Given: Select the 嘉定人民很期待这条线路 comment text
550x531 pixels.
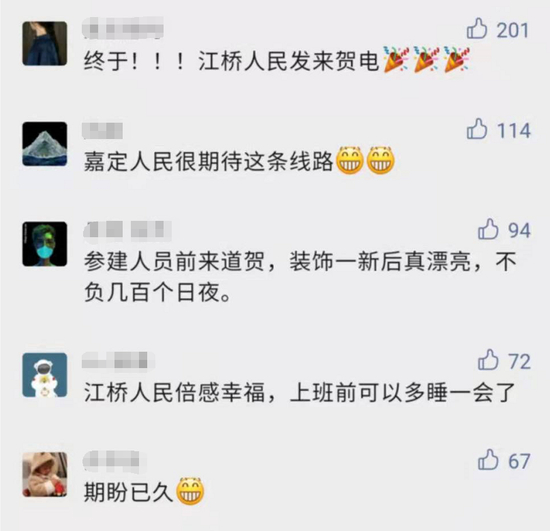Looking at the screenshot, I should coord(239,162).
